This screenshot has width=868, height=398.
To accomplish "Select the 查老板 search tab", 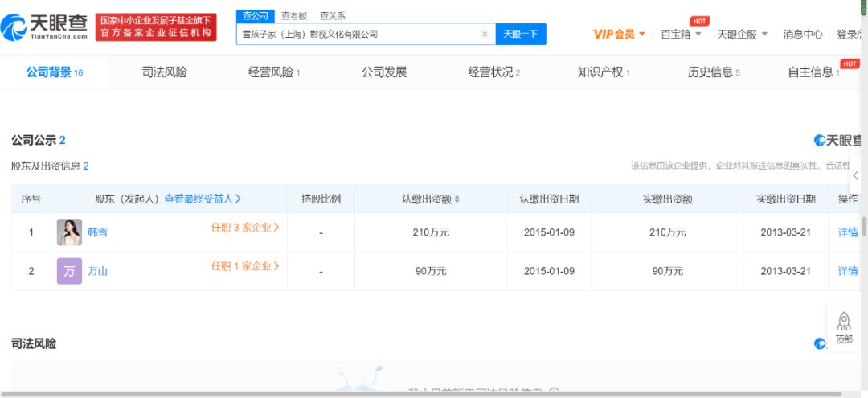I will (x=294, y=16).
